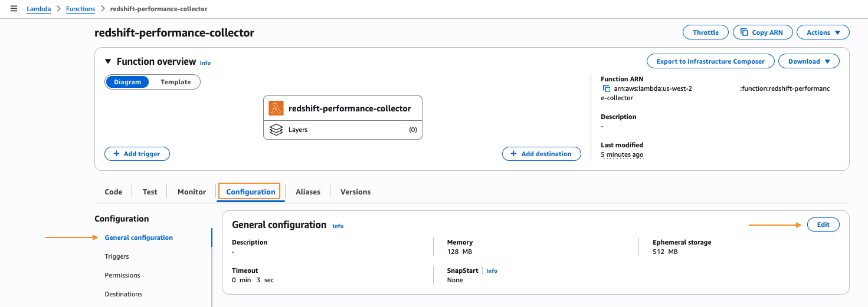Viewport: 868px width, 307px height.
Task: Switch to Template view
Action: coord(175,82)
